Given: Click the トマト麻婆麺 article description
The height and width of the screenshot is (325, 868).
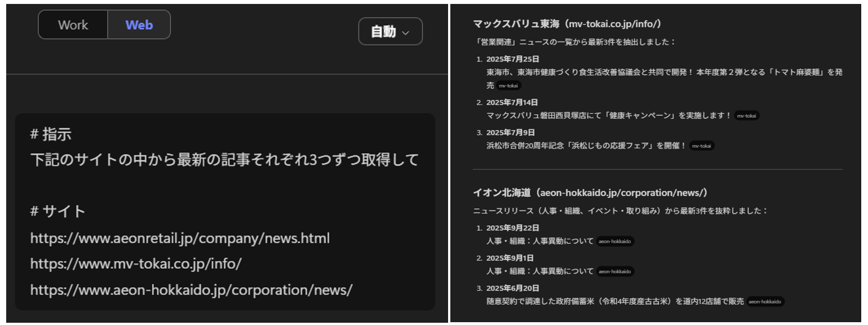Looking at the screenshot, I should click(x=665, y=79).
